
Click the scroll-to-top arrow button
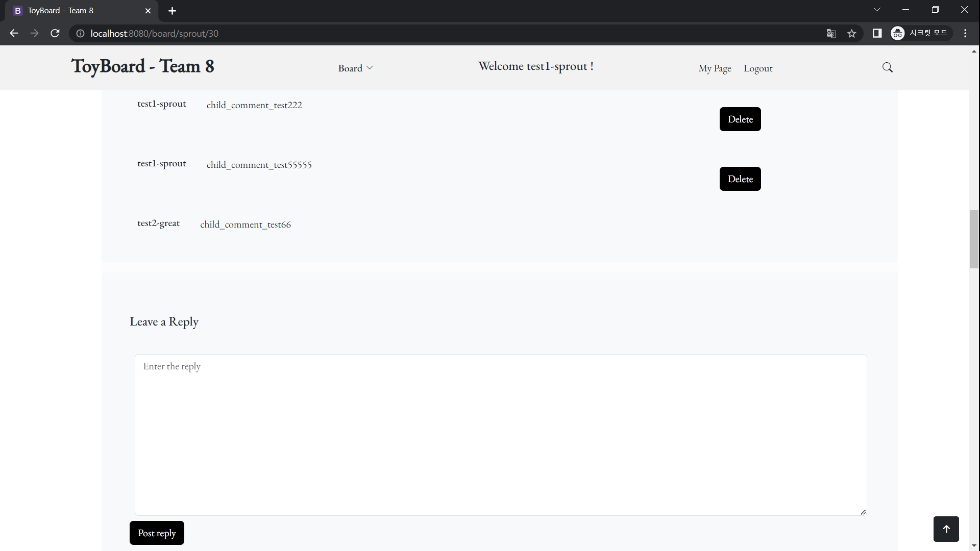click(x=946, y=529)
